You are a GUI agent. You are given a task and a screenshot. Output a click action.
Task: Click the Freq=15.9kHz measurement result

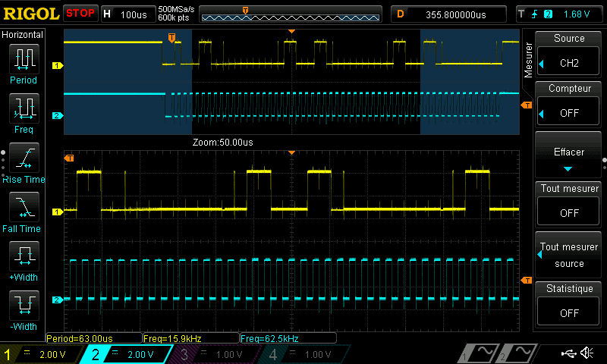[x=191, y=338]
